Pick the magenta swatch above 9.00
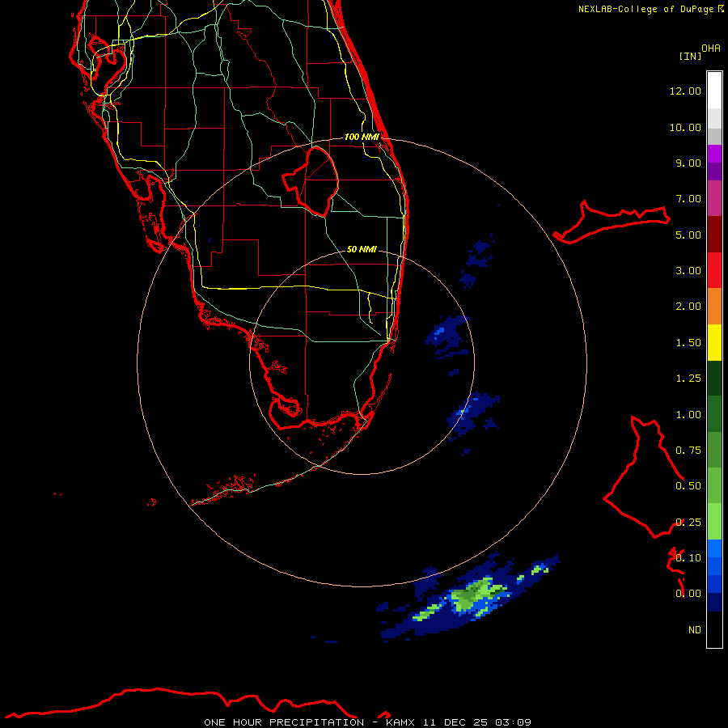 coord(714,154)
